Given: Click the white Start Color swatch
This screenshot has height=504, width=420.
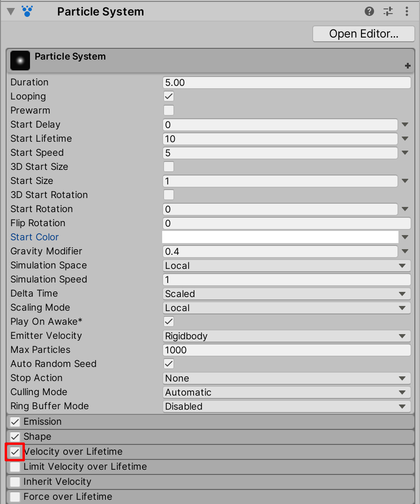Looking at the screenshot, I should click(x=280, y=237).
